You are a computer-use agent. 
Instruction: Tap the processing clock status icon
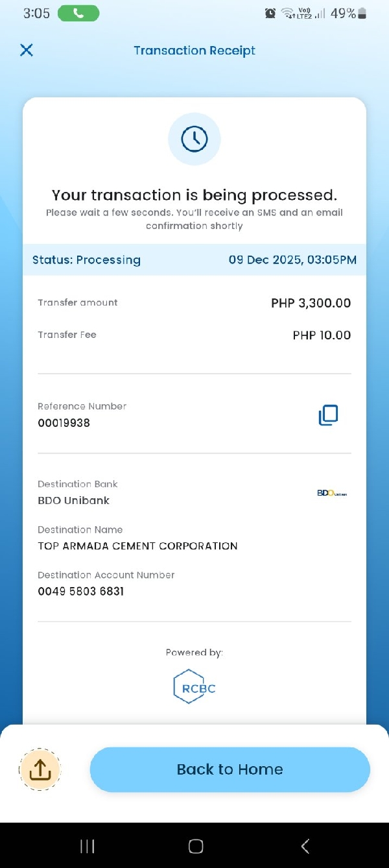(x=194, y=139)
